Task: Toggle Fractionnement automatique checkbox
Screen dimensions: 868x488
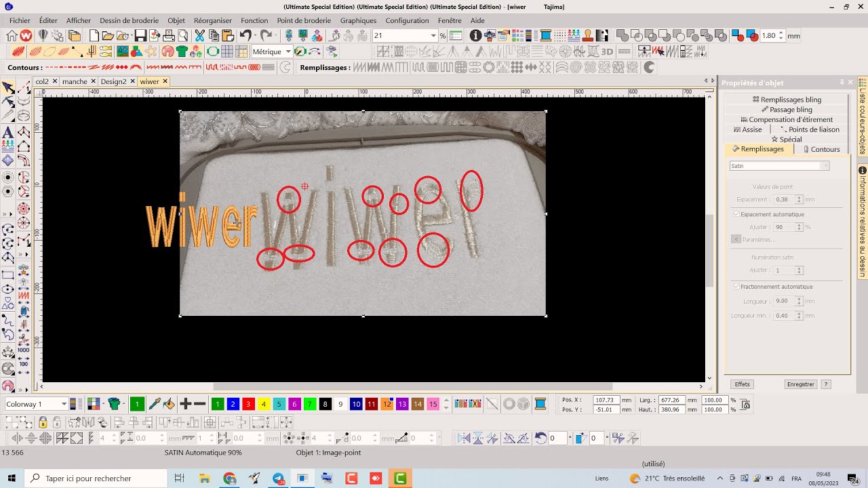Action: pos(736,287)
